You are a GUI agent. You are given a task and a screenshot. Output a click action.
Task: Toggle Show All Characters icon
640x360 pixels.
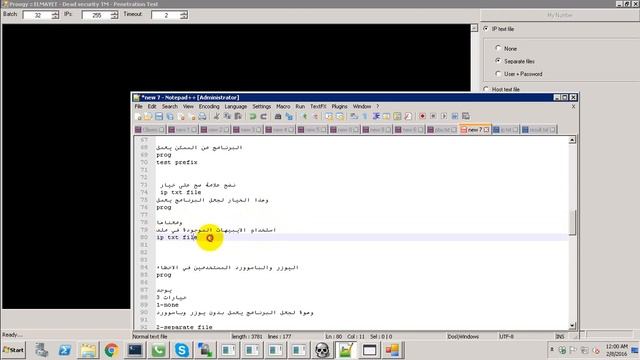click(x=365, y=117)
